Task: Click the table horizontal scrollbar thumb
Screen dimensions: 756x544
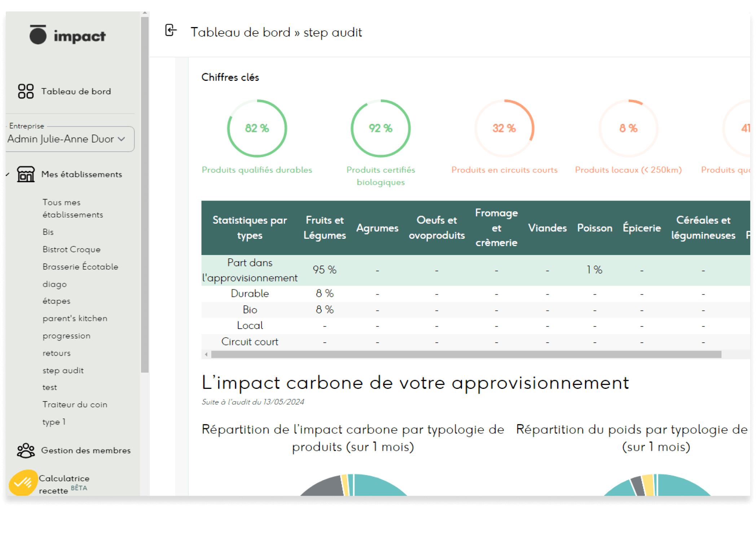Action: click(466, 355)
